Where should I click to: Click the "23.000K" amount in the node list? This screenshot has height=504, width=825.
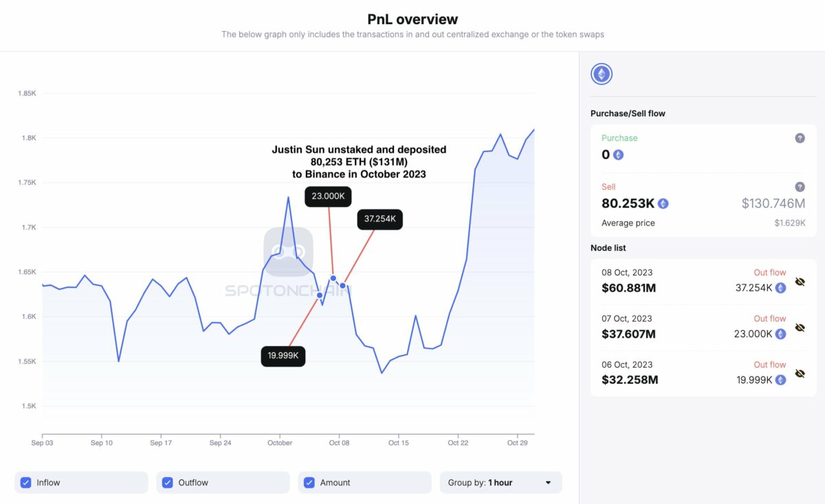tap(753, 333)
